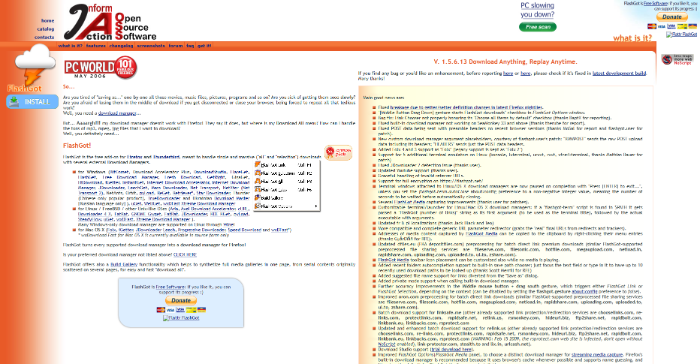Click the 'streaming media capture' link

point(597,355)
